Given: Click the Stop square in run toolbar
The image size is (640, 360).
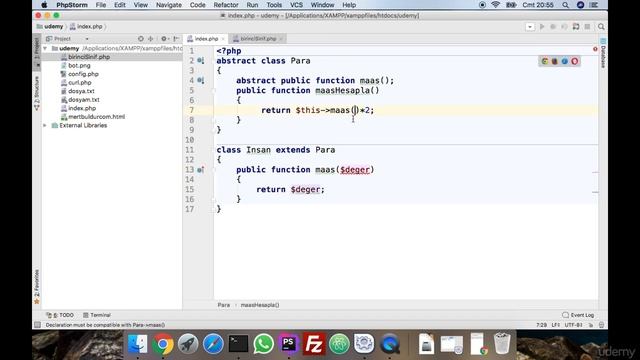Looking at the screenshot, I should pos(587,27).
